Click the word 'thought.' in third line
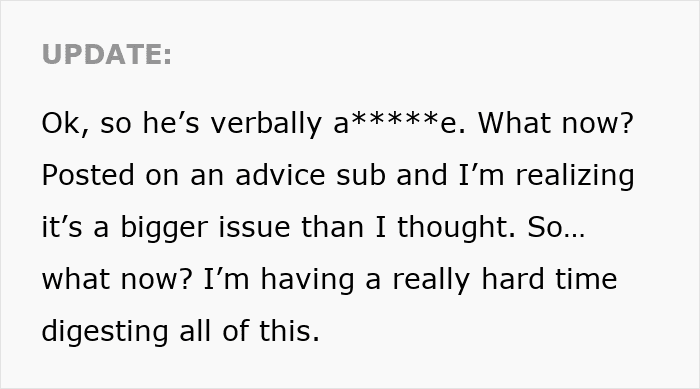700x389 pixels. tap(457, 227)
